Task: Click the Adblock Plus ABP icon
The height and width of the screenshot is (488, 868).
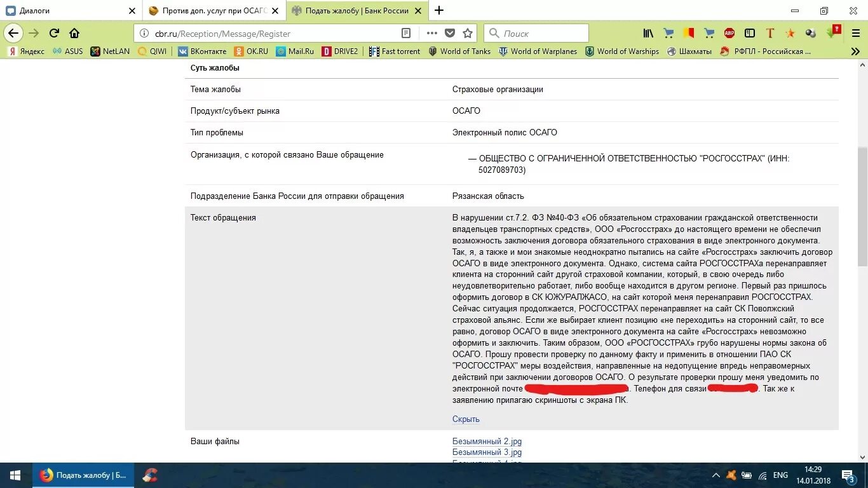Action: pyautogui.click(x=729, y=34)
